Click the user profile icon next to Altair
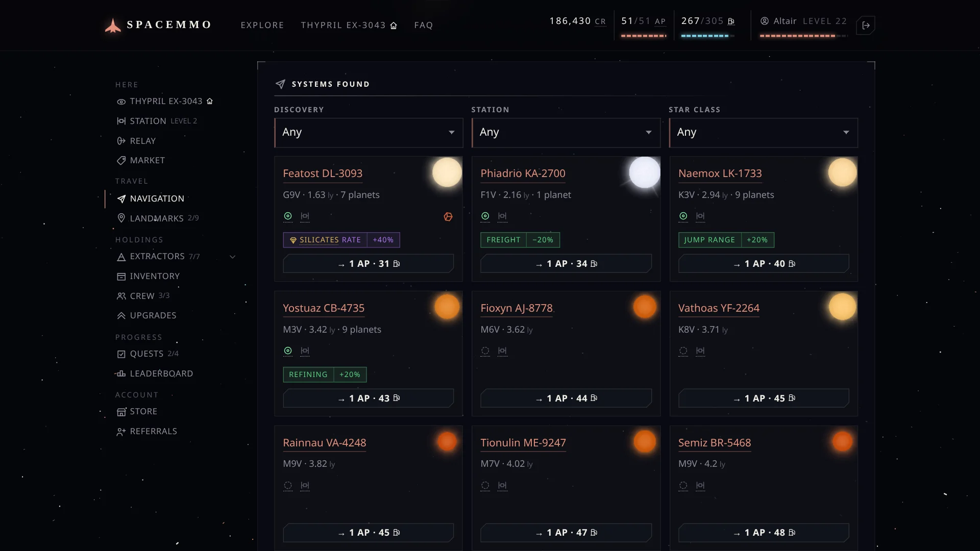This screenshot has height=551, width=980. point(765,21)
